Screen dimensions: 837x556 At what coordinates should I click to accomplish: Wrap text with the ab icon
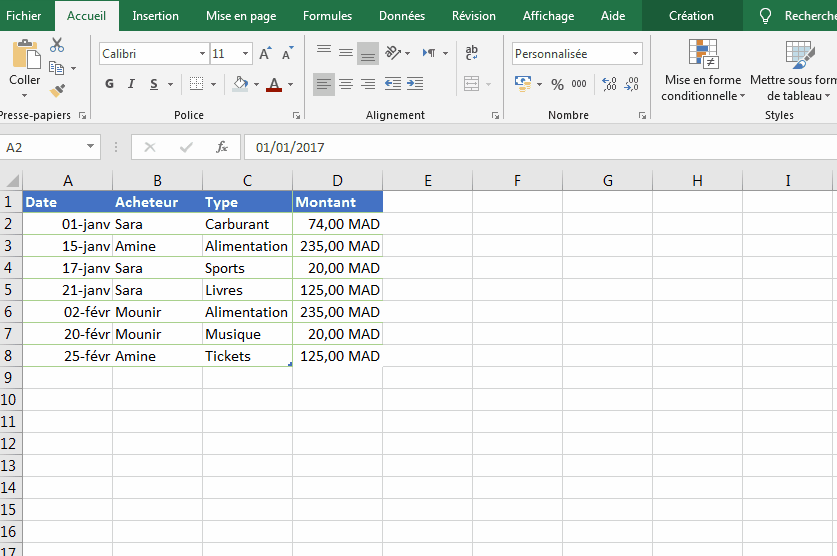tap(471, 52)
